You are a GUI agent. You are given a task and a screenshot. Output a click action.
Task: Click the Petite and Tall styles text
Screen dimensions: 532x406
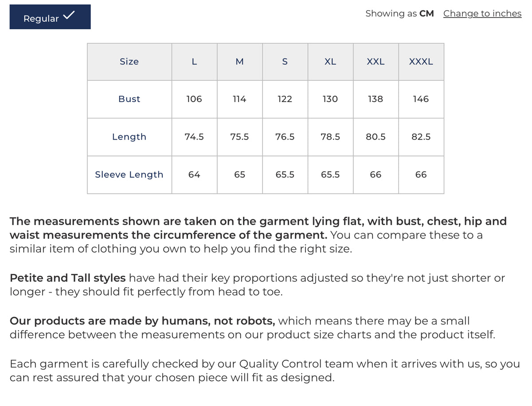(x=68, y=278)
